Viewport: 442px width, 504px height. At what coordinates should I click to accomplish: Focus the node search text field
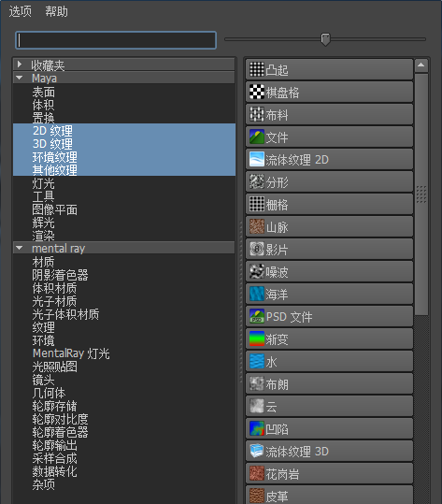pyautogui.click(x=116, y=40)
